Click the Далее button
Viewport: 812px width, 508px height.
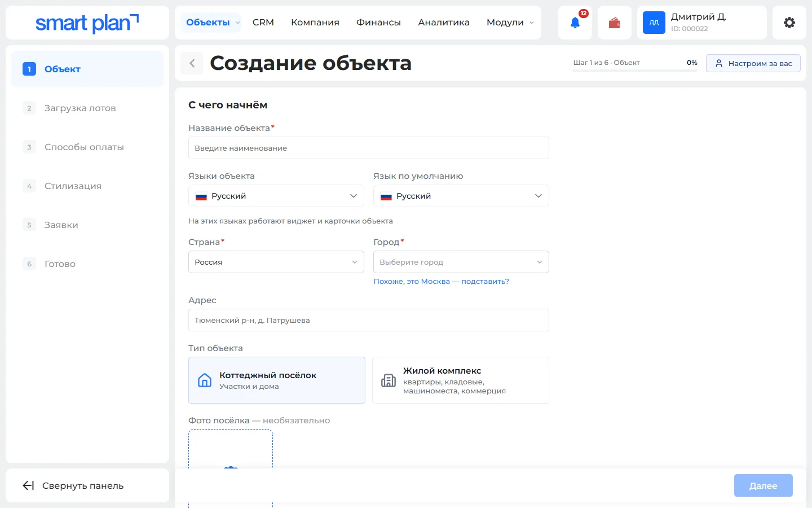click(x=764, y=485)
